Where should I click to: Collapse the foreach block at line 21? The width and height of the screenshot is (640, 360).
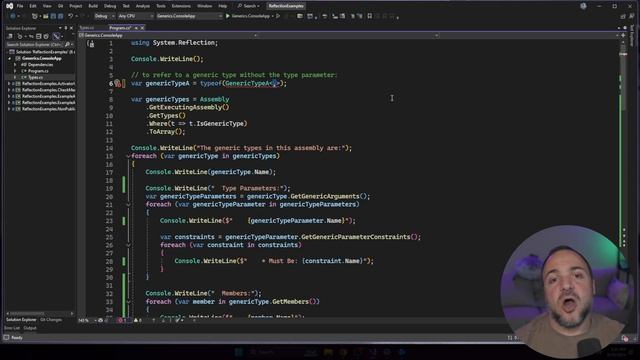pos(128,204)
